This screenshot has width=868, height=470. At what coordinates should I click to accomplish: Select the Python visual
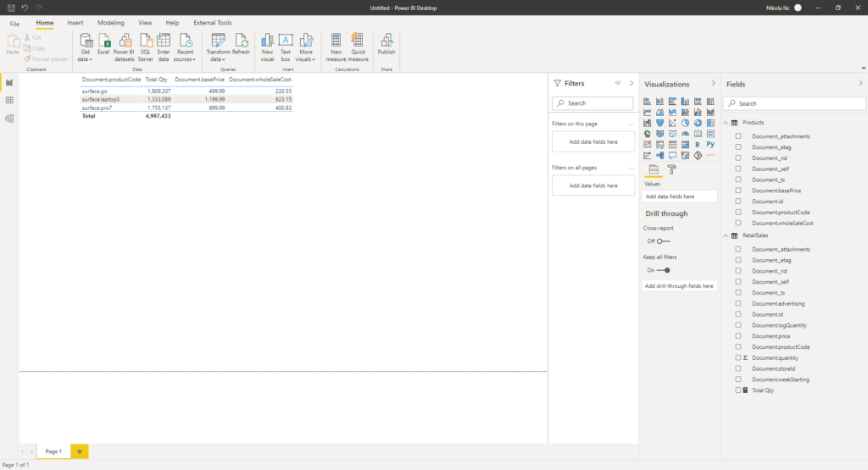pos(711,144)
